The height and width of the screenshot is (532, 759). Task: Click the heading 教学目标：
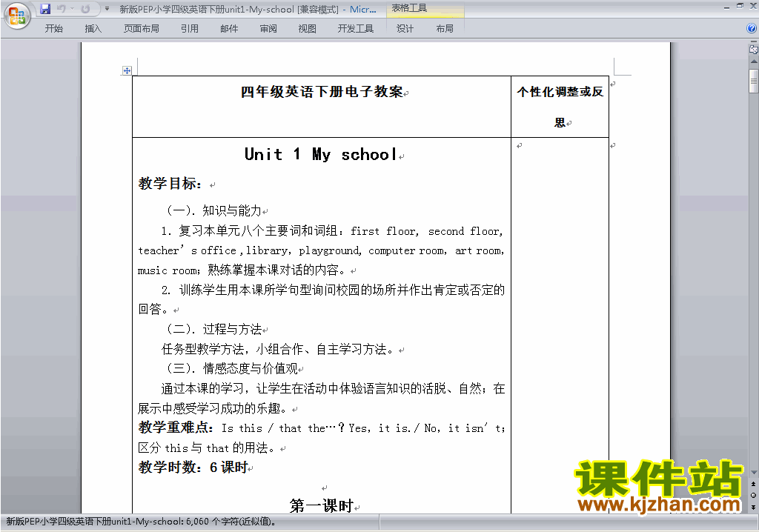(170, 184)
